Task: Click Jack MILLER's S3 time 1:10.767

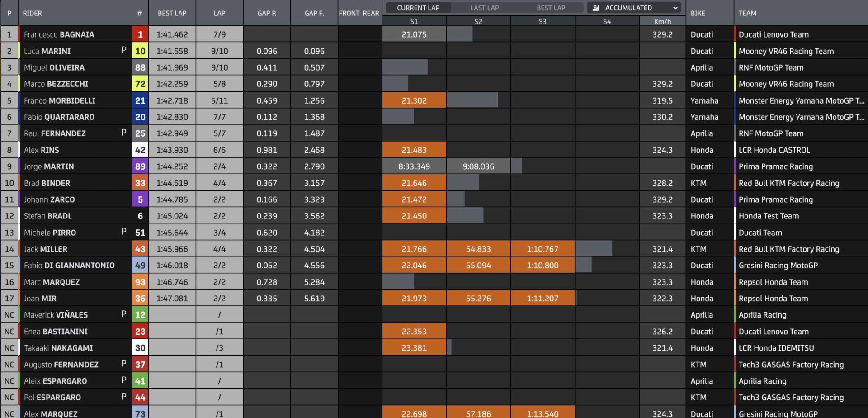Action: 542,249
